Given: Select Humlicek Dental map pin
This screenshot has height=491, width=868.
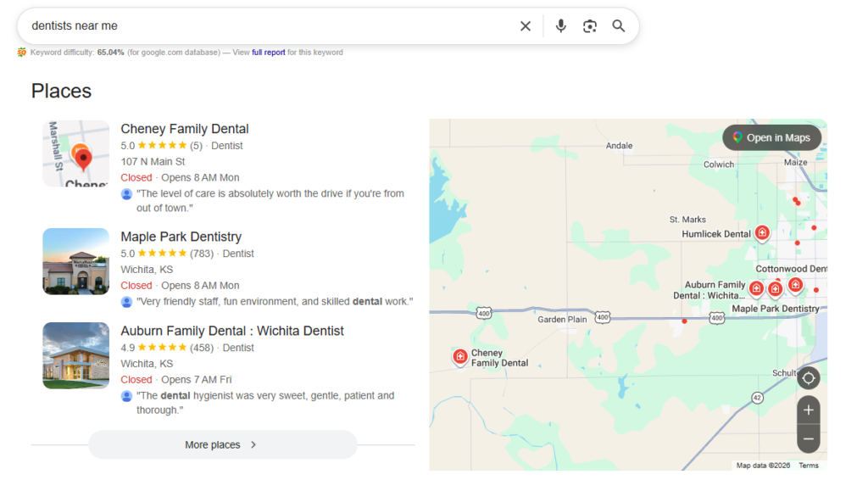Looking at the screenshot, I should tap(762, 233).
